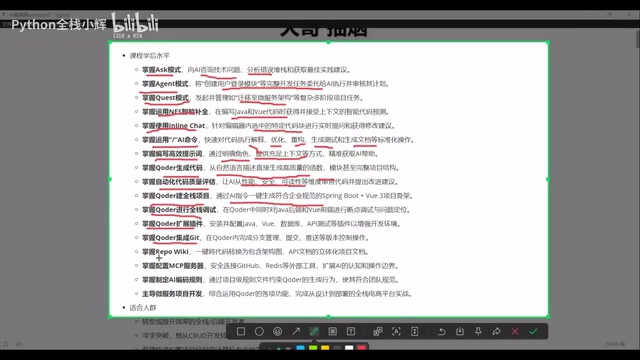This screenshot has height=360, width=640.
Task: Click the '适合人群' bullet heading
Action: tap(143, 308)
